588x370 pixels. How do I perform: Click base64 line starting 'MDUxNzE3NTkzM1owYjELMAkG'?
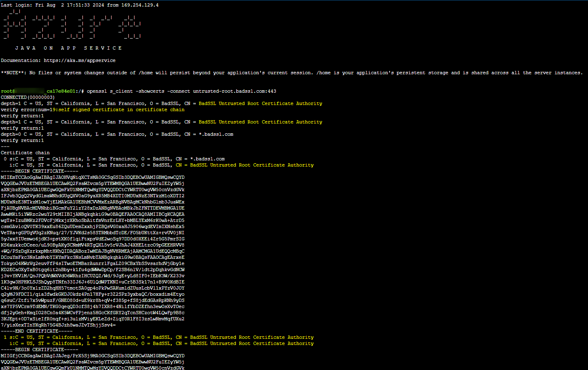point(93,202)
